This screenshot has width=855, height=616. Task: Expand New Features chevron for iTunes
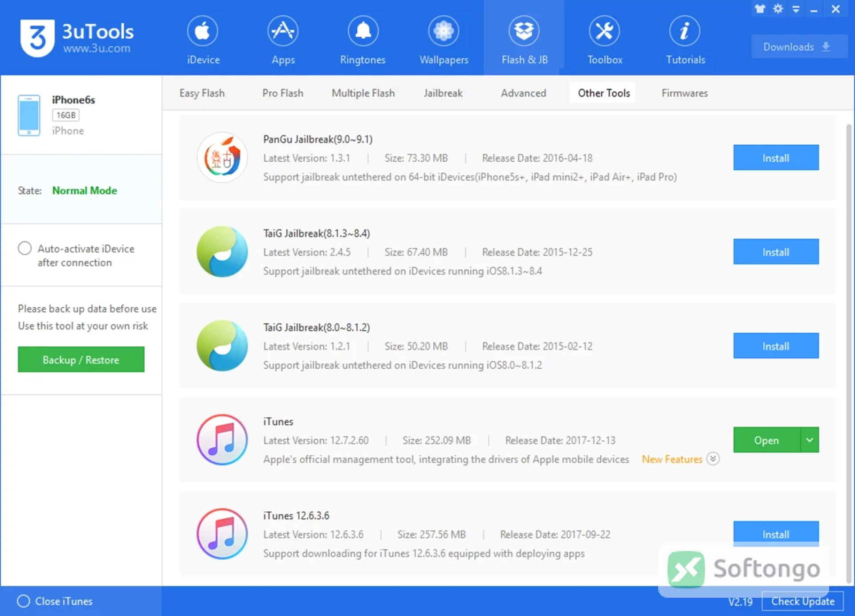click(x=713, y=459)
